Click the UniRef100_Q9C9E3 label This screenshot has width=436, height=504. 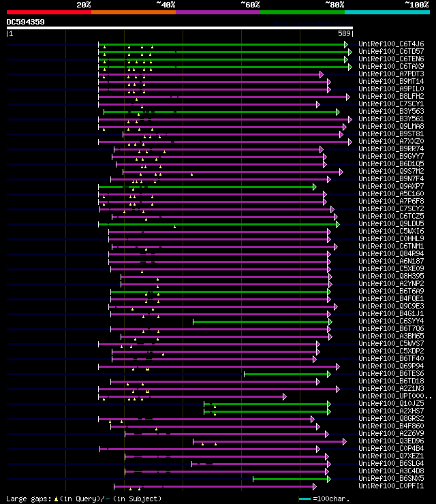tap(391, 306)
